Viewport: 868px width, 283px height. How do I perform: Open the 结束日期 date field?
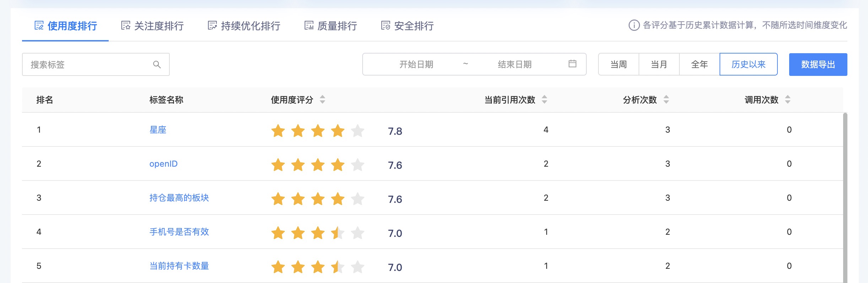[515, 64]
